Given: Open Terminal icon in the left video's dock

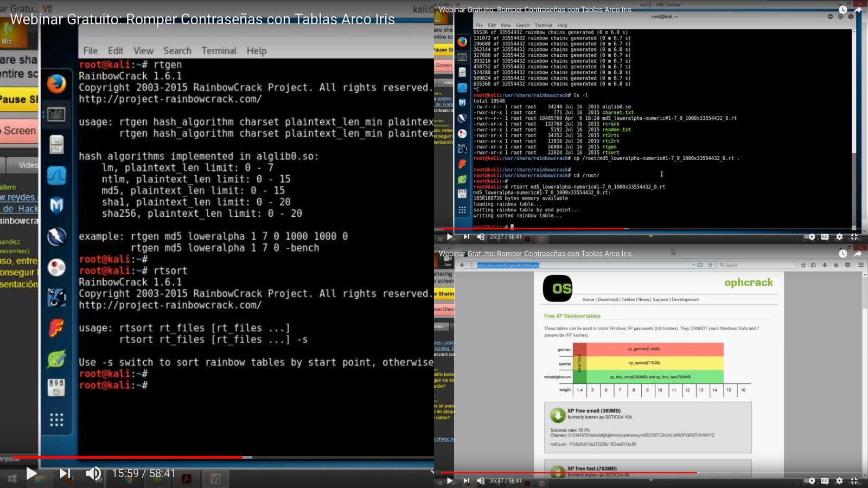Looking at the screenshot, I should point(56,114).
